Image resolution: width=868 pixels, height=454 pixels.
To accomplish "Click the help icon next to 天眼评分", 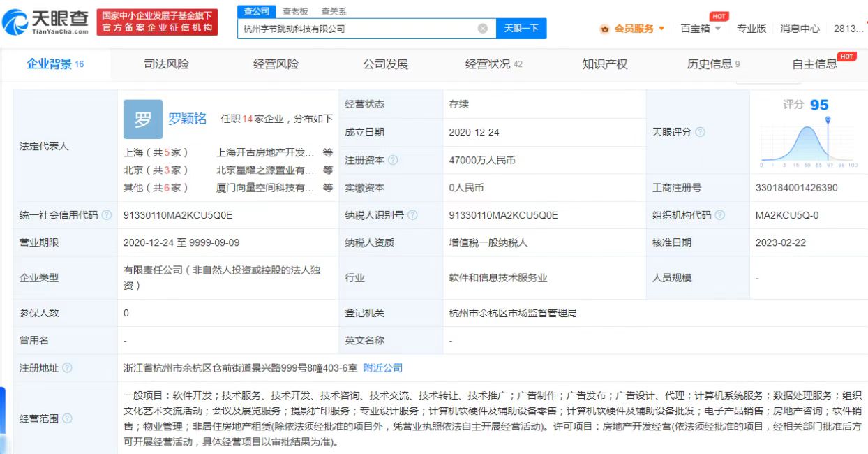I will [x=700, y=132].
